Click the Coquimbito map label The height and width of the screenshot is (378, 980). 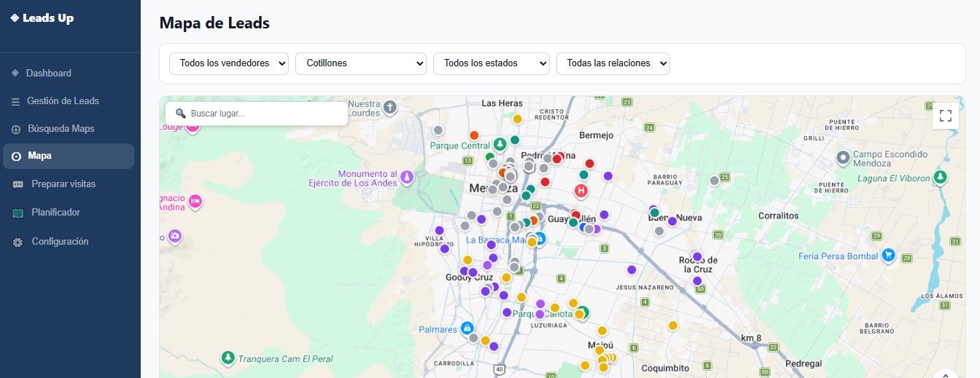pyautogui.click(x=666, y=368)
